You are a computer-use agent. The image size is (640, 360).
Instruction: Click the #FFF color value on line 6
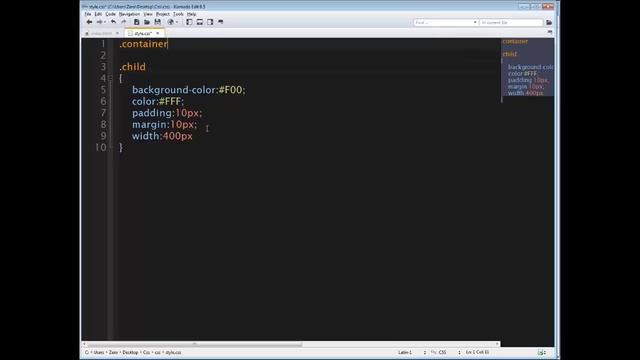(x=170, y=101)
